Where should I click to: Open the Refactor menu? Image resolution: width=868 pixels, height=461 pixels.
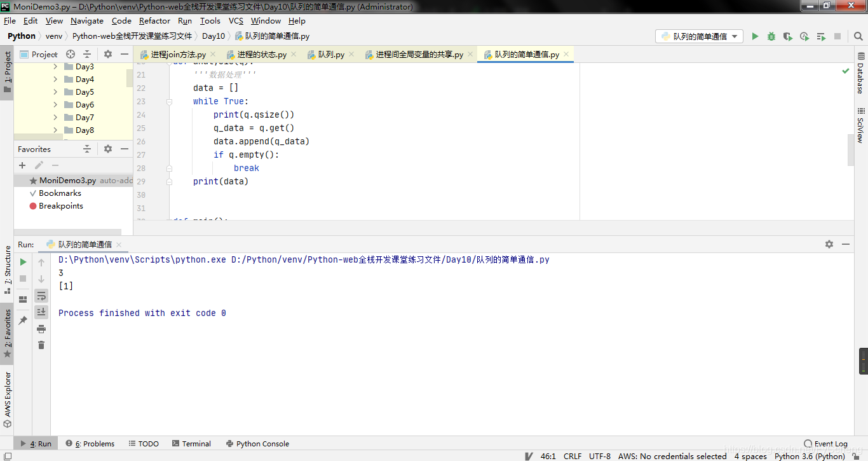154,21
